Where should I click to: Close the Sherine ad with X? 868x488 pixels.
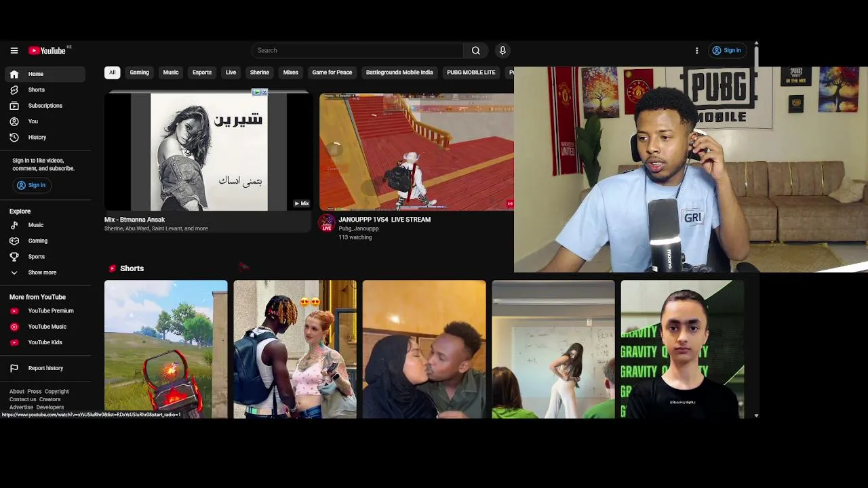coord(264,92)
